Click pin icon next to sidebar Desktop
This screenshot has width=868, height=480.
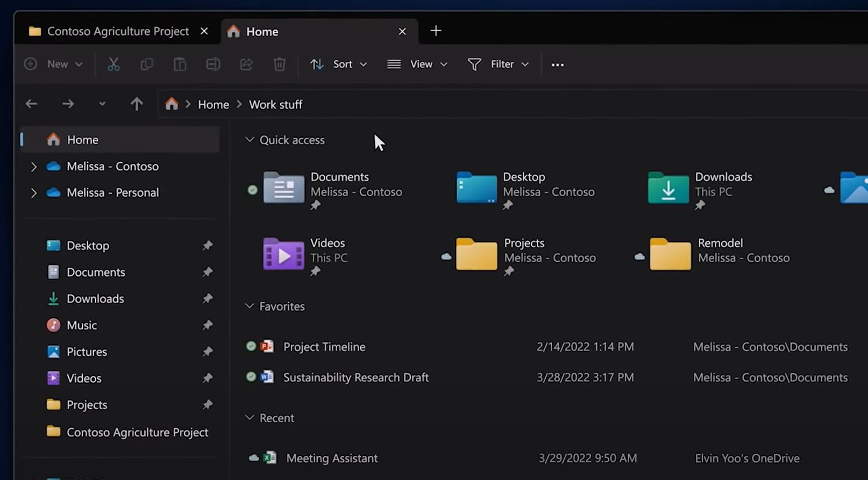(208, 246)
